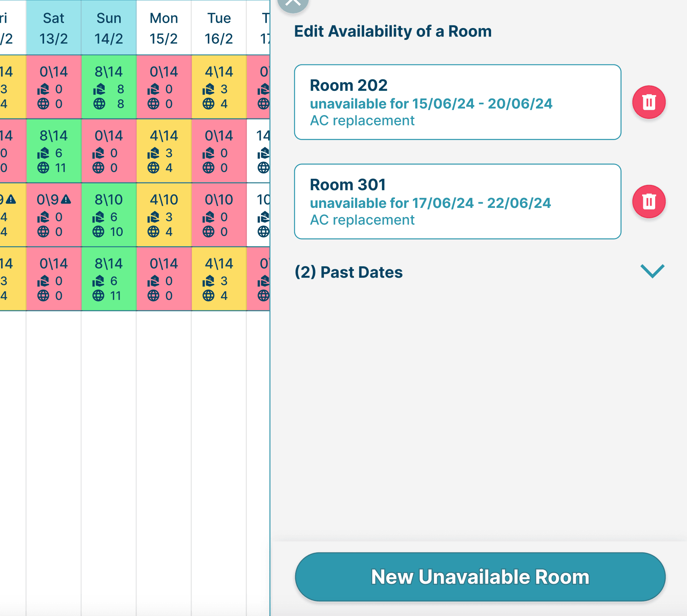The height and width of the screenshot is (616, 687).
Task: Click the Room 301 title text
Action: 348,184
